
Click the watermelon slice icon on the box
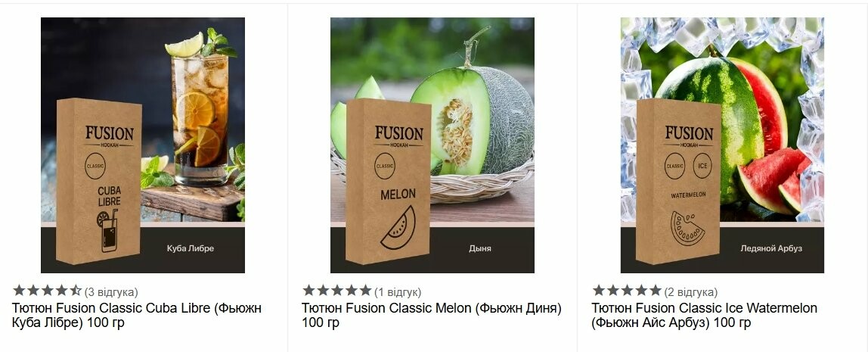(x=687, y=228)
